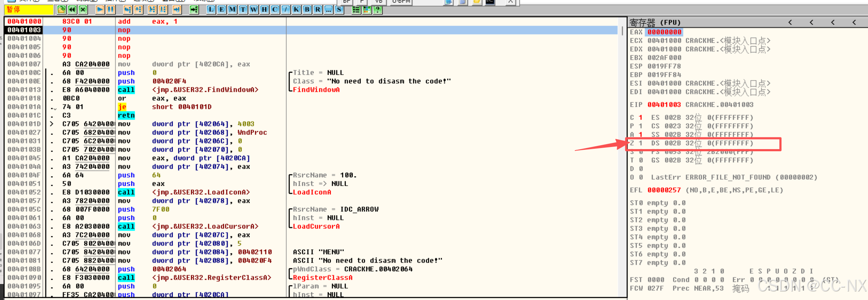Screen dimensions: 868x300
Task: Select the row at address 00401000 add eax, 1
Action: click(x=311, y=21)
